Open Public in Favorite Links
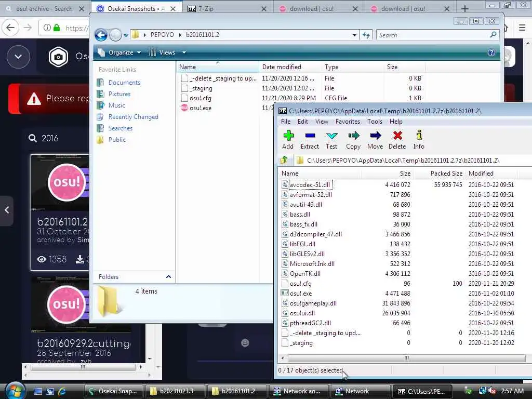This screenshot has height=399, width=532. click(x=117, y=139)
